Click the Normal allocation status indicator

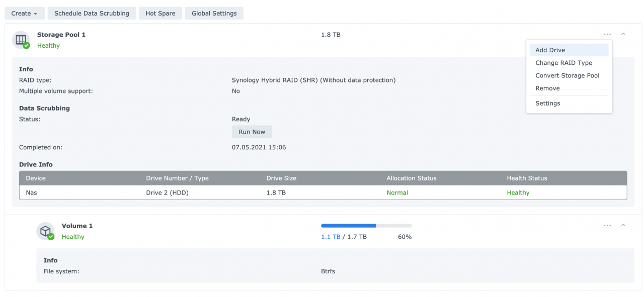pyautogui.click(x=397, y=192)
